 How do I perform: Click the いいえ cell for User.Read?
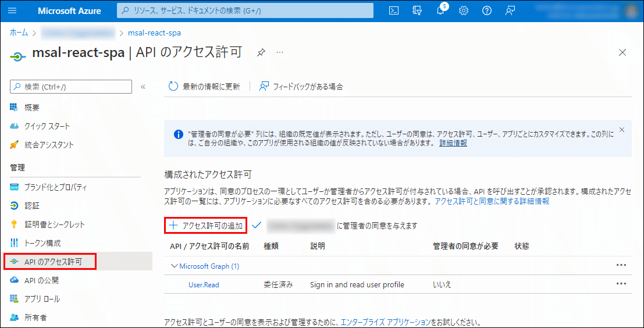(x=442, y=284)
